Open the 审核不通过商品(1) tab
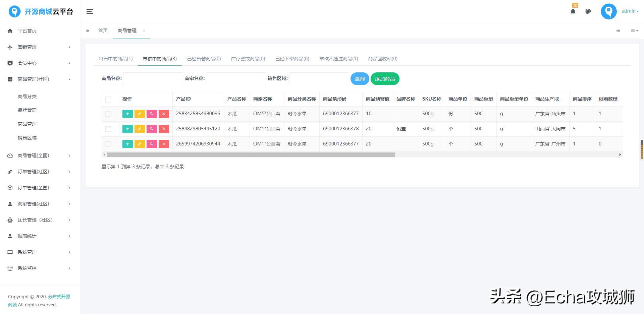Screen dimensions: 644x314 coord(339,58)
